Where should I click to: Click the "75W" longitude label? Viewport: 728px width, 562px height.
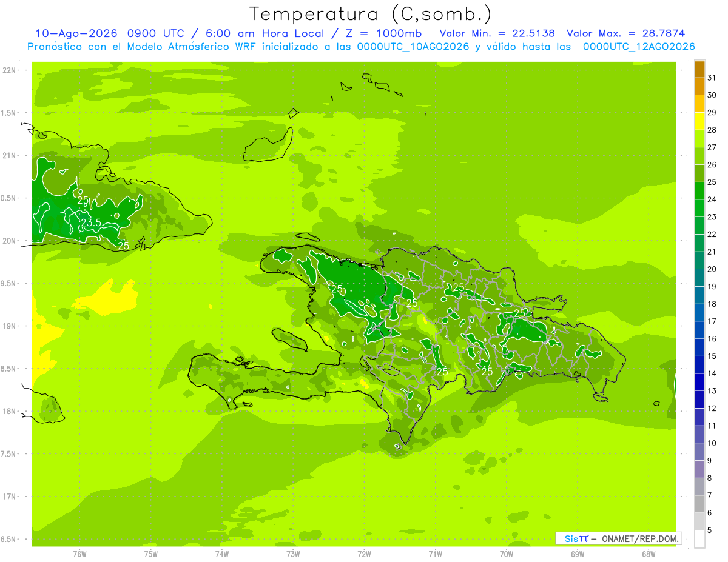tap(150, 554)
